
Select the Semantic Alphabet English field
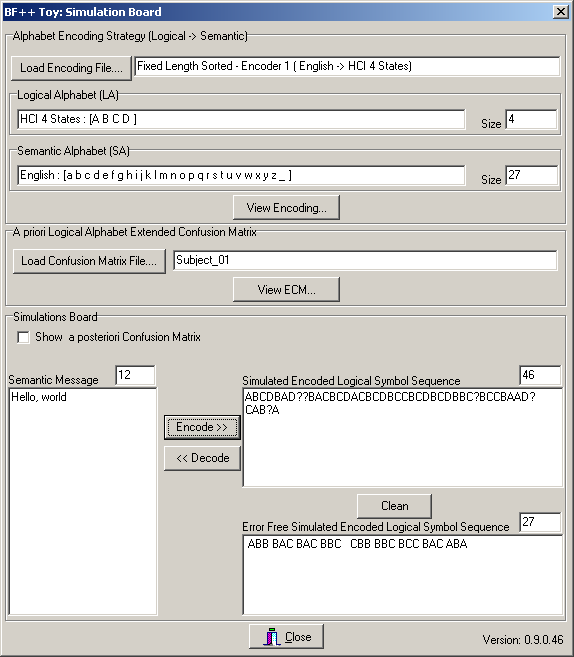point(241,175)
